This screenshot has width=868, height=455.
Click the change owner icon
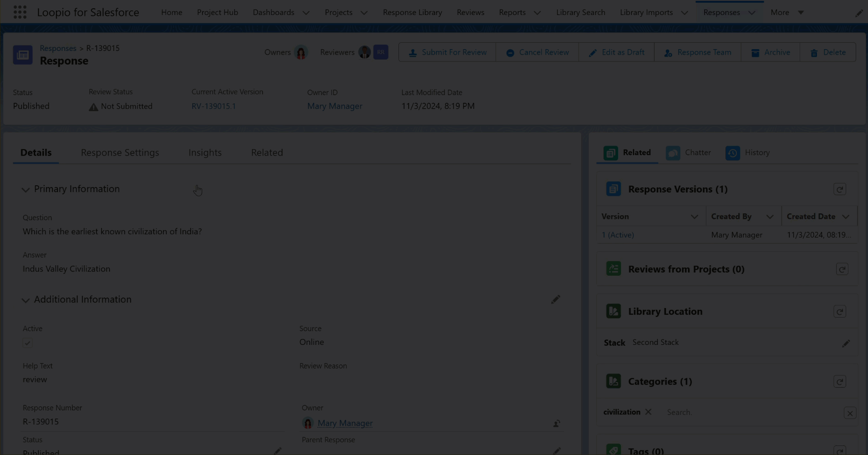point(556,424)
